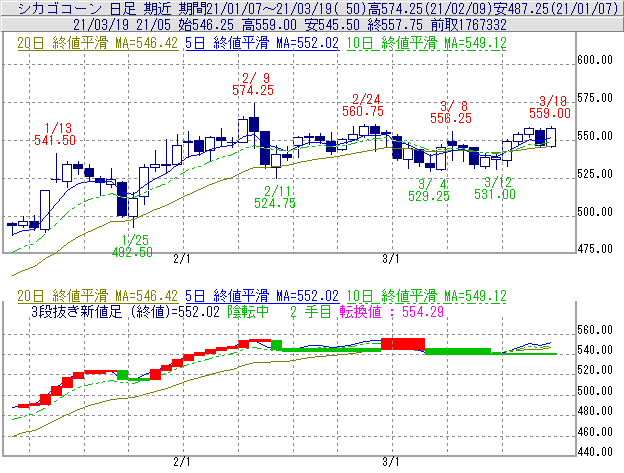Click the large red block near 3/1 in lower chart
624x473 pixels.
coord(403,344)
